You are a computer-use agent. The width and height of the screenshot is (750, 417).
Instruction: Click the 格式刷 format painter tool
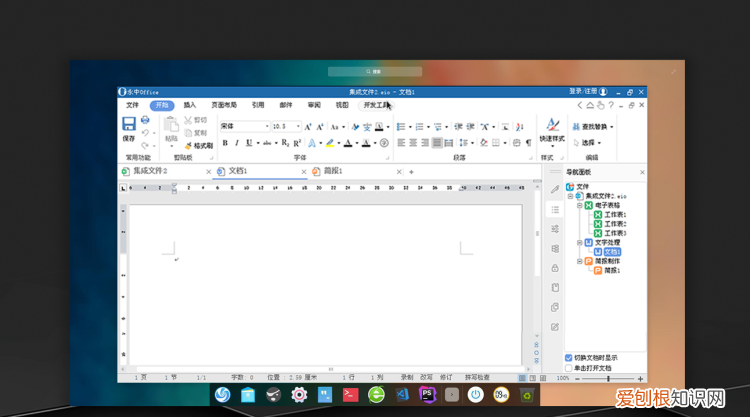click(197, 145)
